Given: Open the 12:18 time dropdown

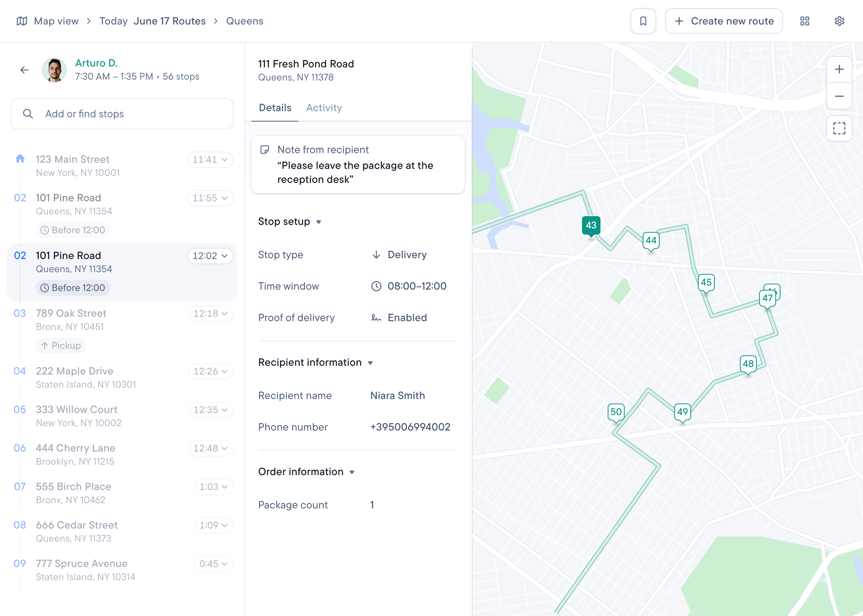Looking at the screenshot, I should pyautogui.click(x=211, y=313).
